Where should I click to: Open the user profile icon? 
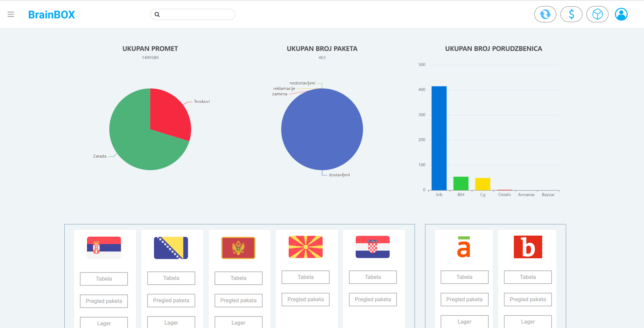click(621, 14)
